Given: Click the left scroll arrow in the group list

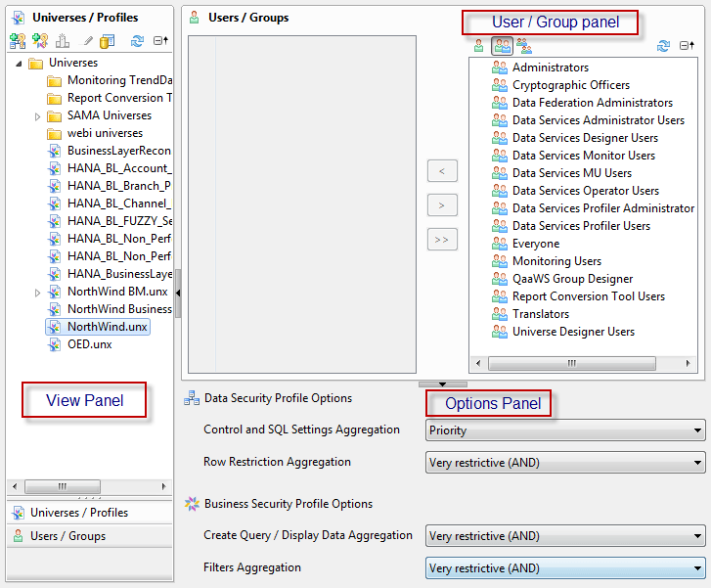Looking at the screenshot, I should [x=478, y=363].
